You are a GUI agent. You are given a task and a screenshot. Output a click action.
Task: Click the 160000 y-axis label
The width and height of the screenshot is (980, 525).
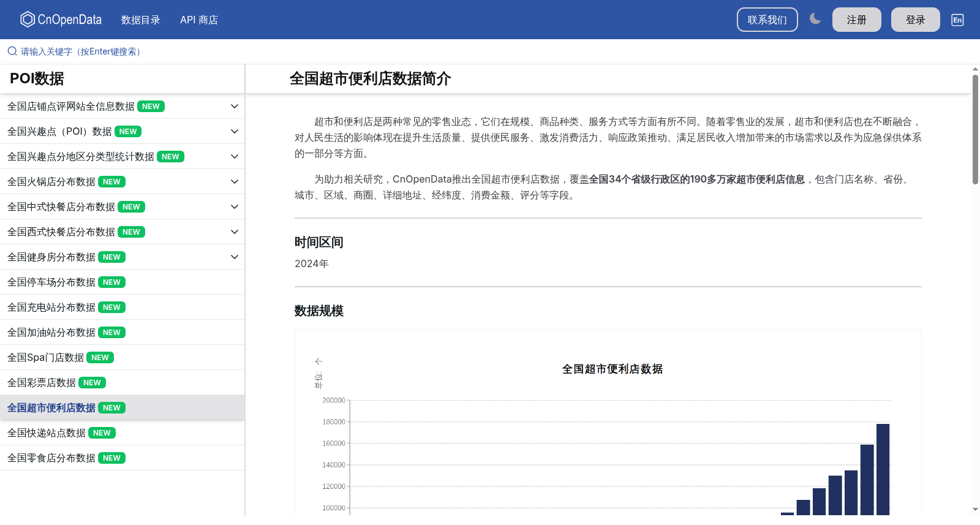[x=334, y=444]
